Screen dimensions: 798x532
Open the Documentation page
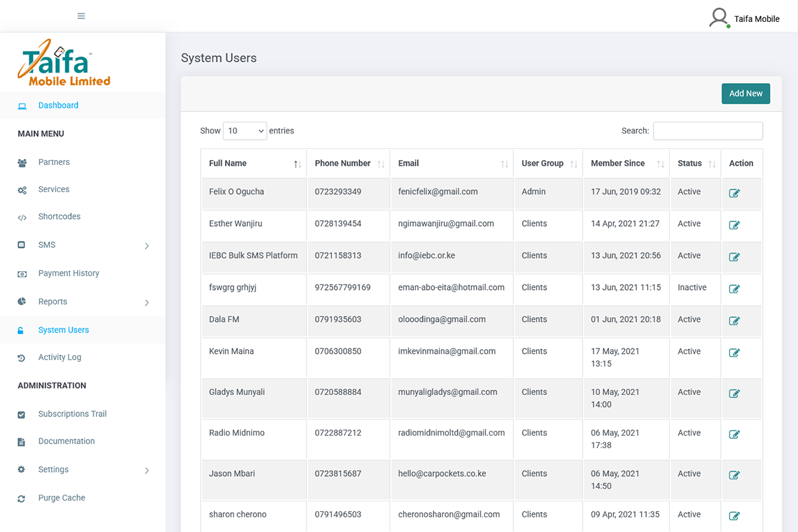[67, 441]
